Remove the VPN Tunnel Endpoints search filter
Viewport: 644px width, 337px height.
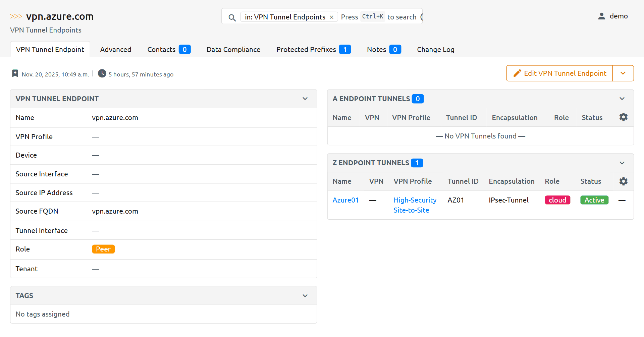[x=331, y=17]
